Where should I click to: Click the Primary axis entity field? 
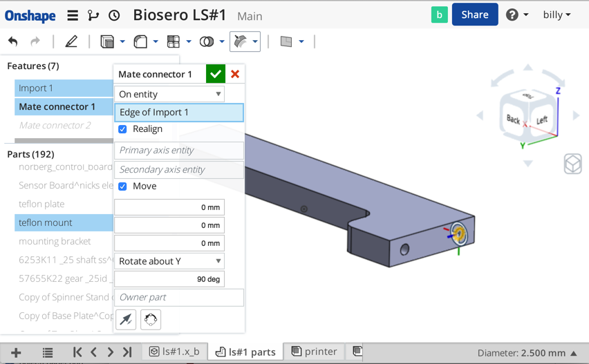tap(179, 151)
